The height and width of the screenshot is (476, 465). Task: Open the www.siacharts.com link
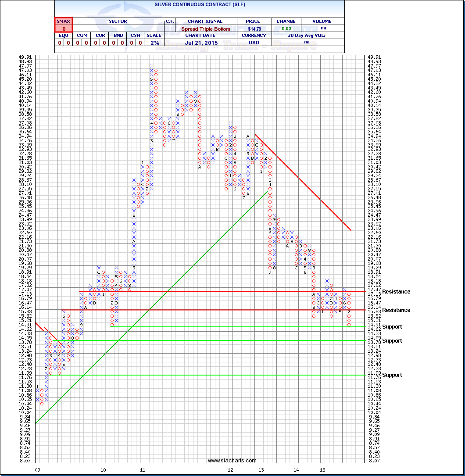pyautogui.click(x=232, y=460)
